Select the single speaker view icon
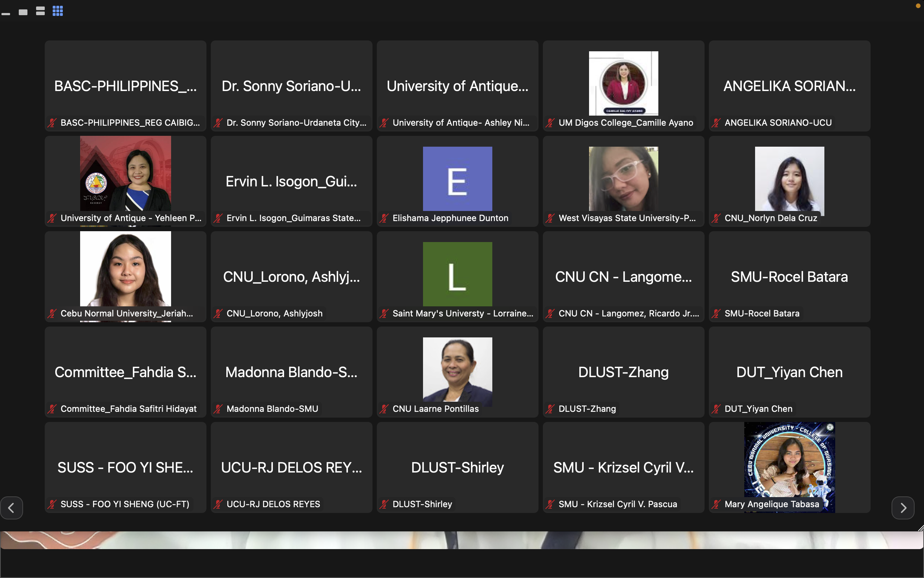The image size is (924, 578). pyautogui.click(x=23, y=12)
